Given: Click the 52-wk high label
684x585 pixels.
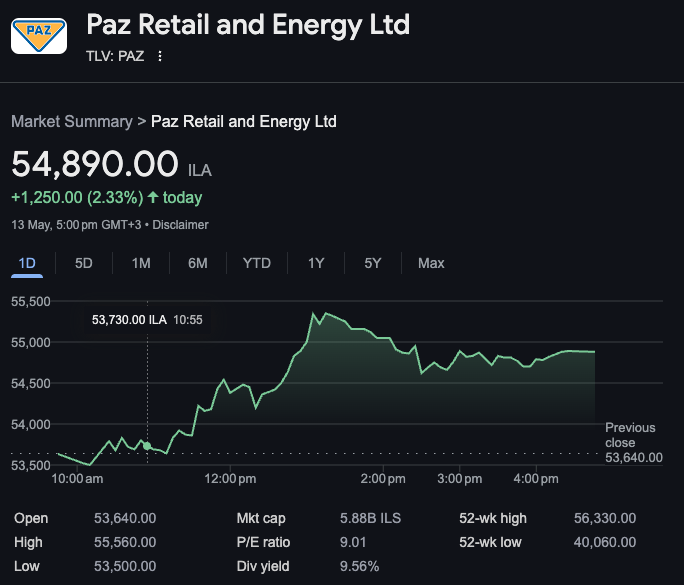Looking at the screenshot, I should pos(493,518).
